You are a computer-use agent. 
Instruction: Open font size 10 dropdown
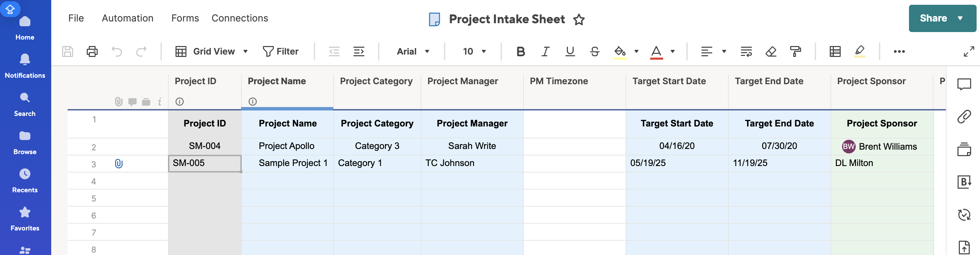474,51
